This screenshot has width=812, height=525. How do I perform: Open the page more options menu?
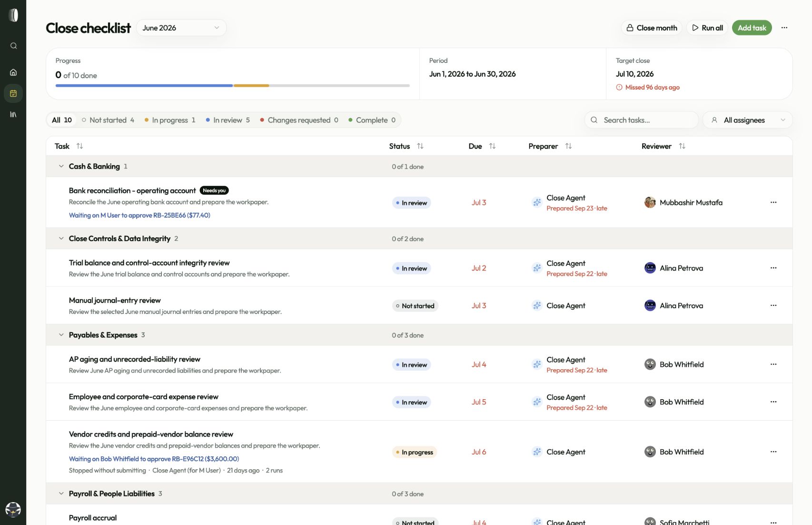click(x=784, y=28)
